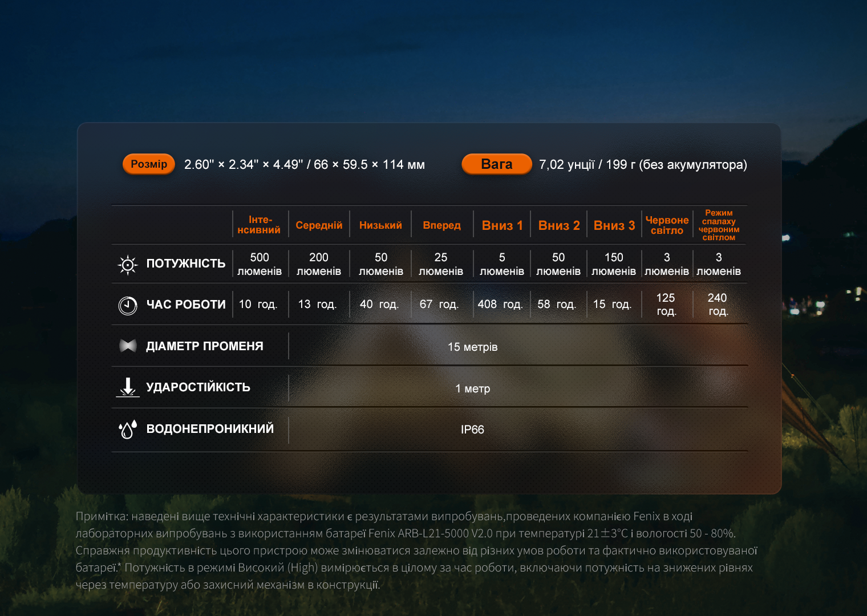The height and width of the screenshot is (616, 867).
Task: Click the clock icon beside ЧАС РОБОТИ
Action: [x=128, y=306]
